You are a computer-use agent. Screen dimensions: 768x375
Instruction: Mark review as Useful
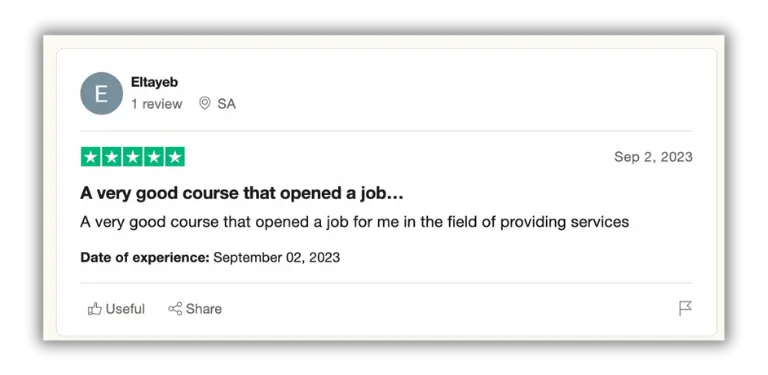coord(125,309)
